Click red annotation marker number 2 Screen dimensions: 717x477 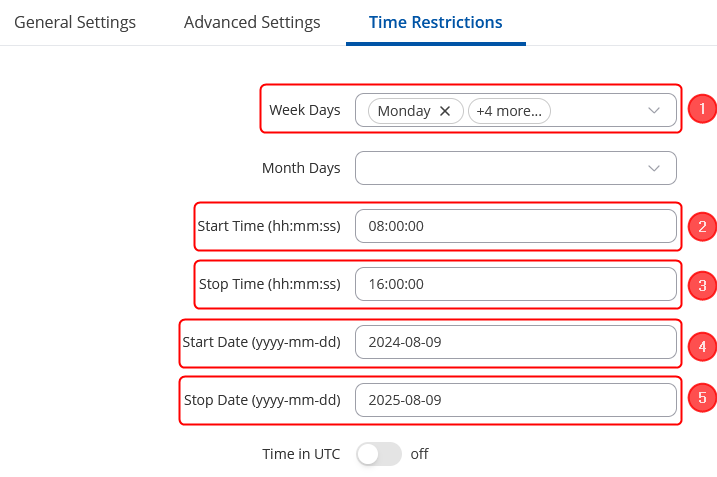click(x=702, y=226)
